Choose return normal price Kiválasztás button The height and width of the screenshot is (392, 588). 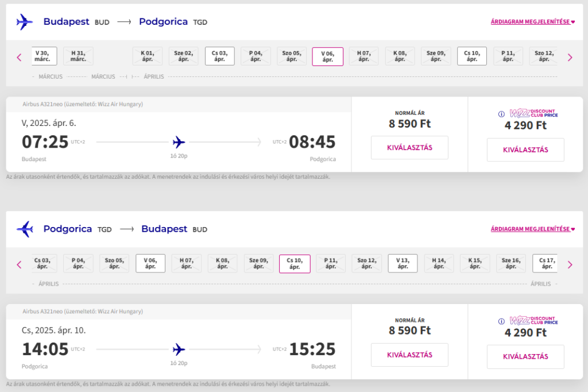coord(409,355)
